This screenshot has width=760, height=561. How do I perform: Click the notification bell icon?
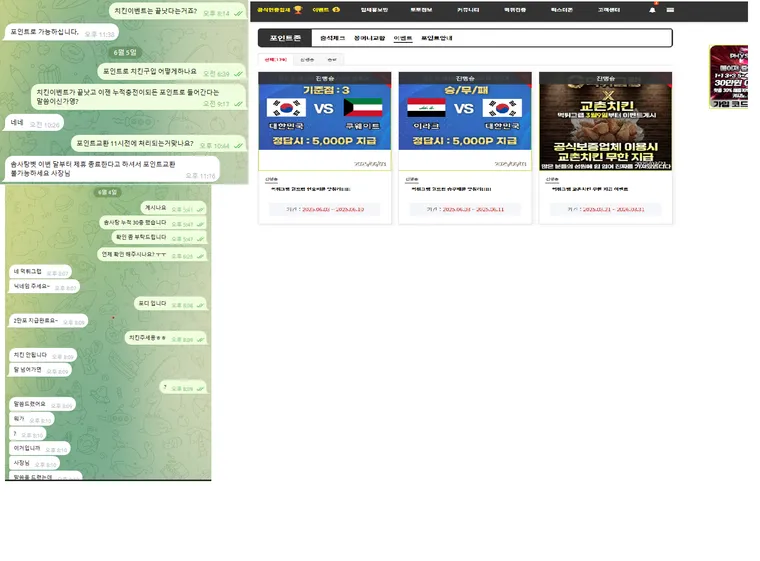point(652,10)
